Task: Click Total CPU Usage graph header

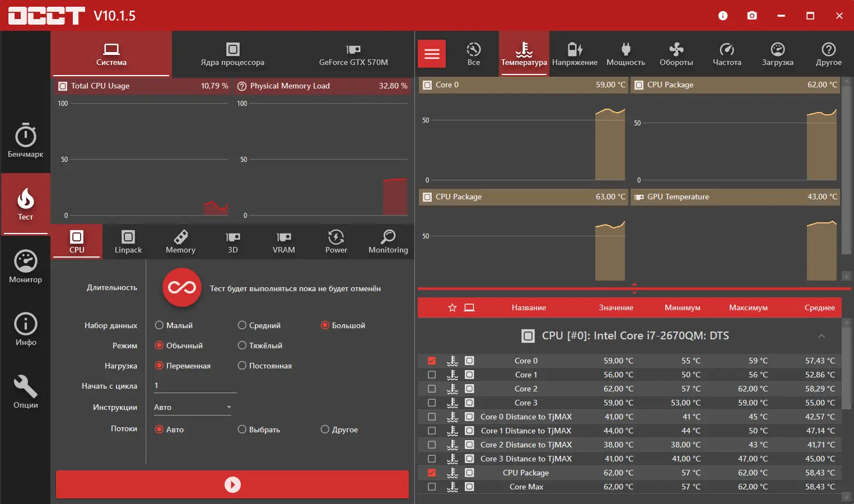Action: tap(143, 86)
